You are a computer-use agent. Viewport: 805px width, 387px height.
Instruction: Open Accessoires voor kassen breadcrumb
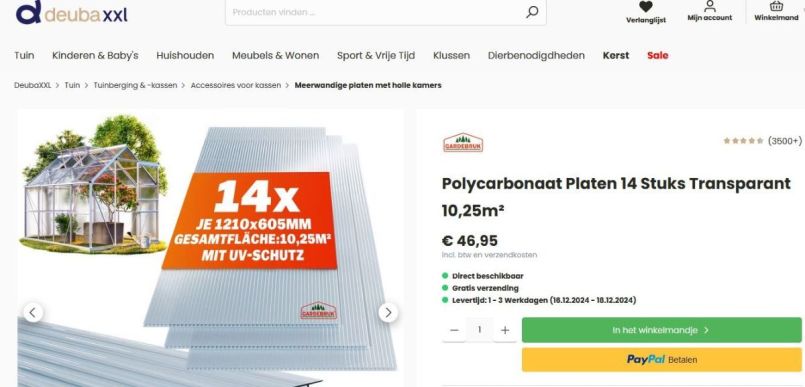(236, 85)
